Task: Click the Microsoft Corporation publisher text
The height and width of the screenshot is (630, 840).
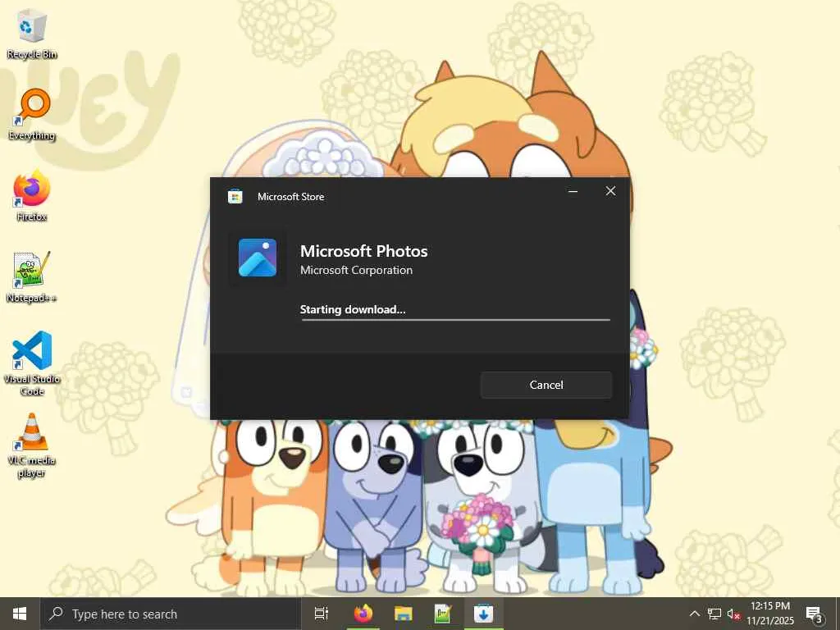Action: [x=356, y=270]
